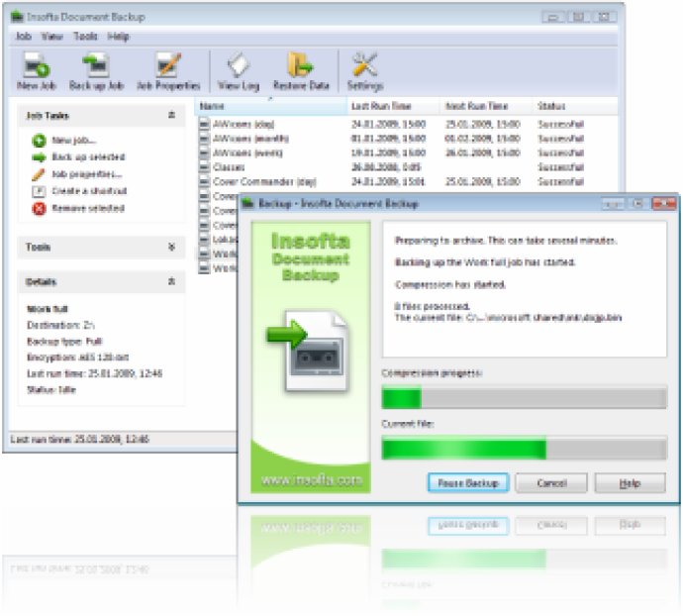Cancel the running backup
Screen dimensions: 683x616
coord(551,483)
